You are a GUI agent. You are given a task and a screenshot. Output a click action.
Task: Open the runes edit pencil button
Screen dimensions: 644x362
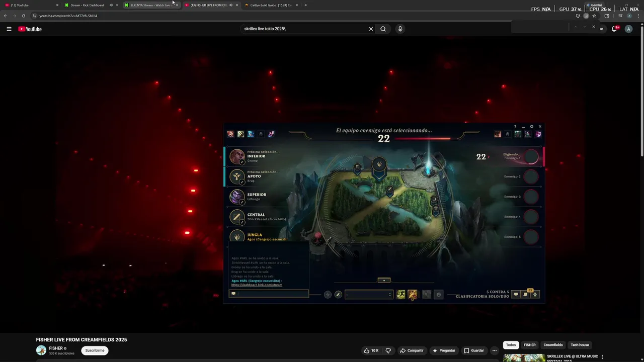pos(338,295)
